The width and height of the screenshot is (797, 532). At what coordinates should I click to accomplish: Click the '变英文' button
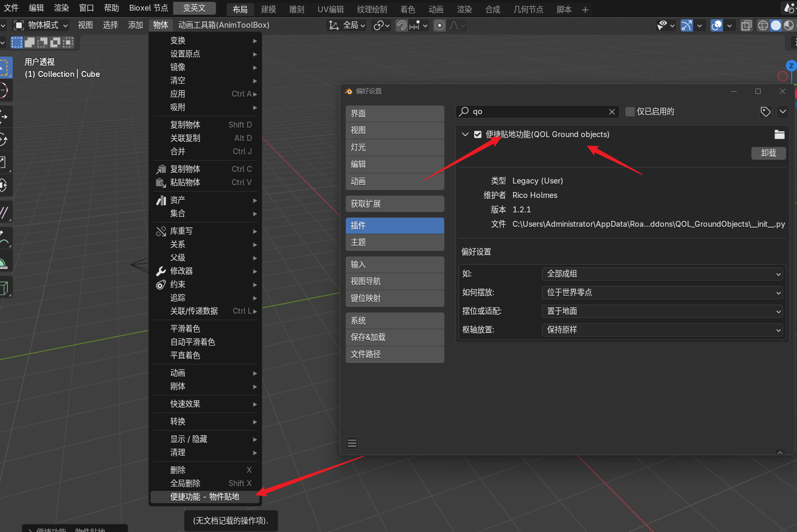194,8
